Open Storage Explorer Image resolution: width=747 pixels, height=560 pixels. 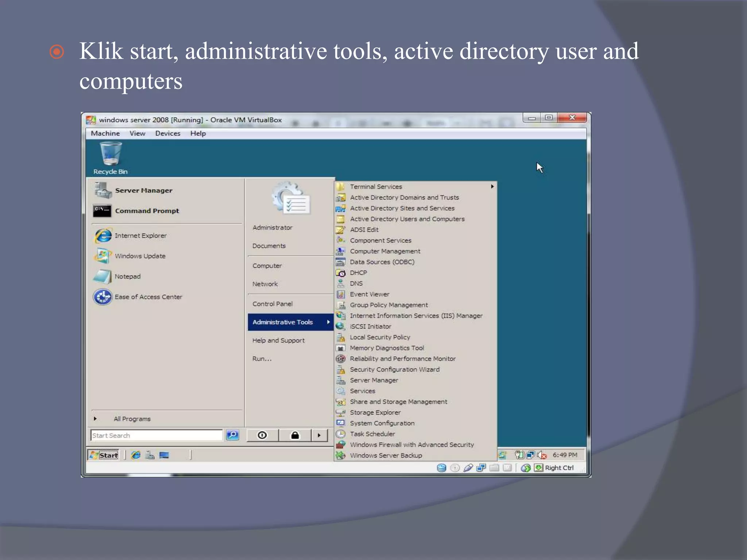415,412
